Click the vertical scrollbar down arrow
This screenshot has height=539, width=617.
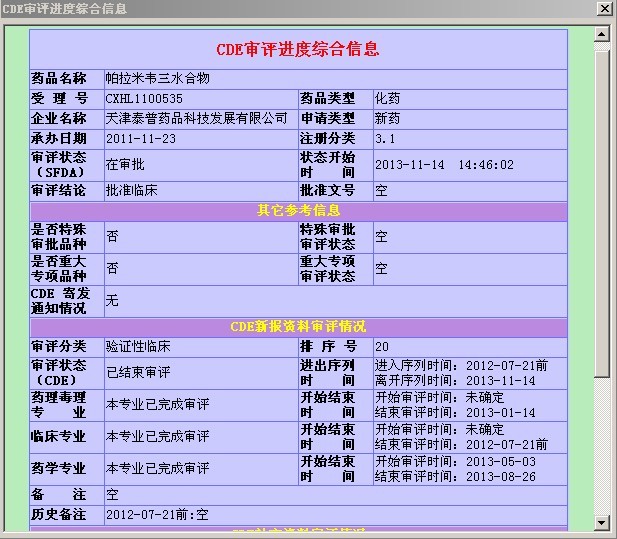601,522
